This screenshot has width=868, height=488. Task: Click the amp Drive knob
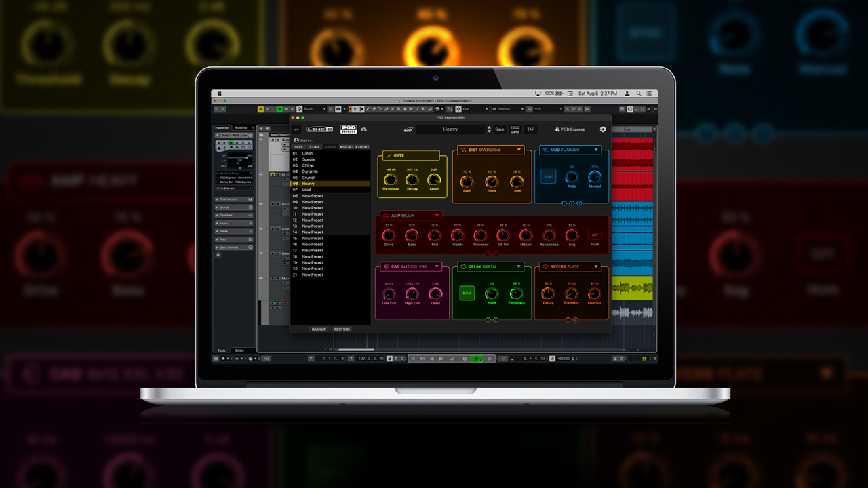(x=389, y=235)
